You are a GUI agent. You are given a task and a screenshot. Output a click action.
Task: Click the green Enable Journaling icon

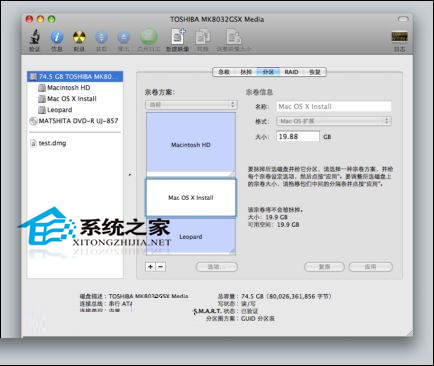point(149,37)
